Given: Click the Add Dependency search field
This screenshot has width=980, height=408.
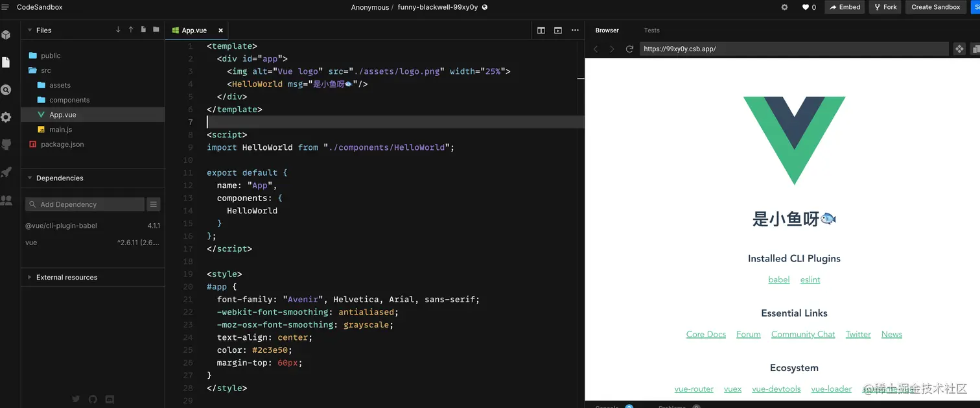Looking at the screenshot, I should [x=85, y=204].
